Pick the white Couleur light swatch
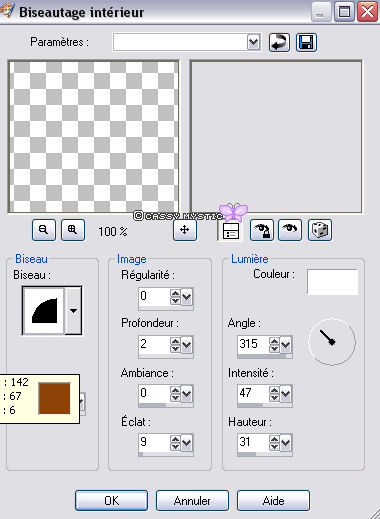Screen dimensions: 380x519 (332, 282)
